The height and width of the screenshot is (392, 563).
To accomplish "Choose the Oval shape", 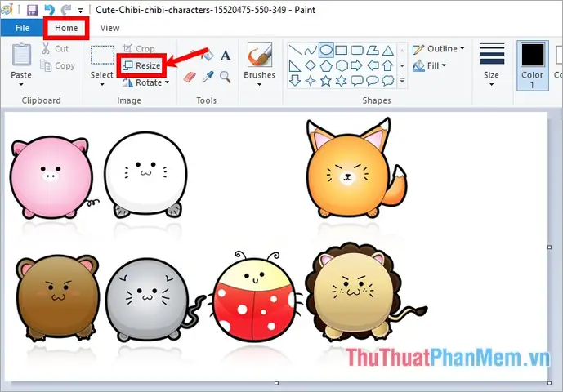I will pyautogui.click(x=326, y=51).
